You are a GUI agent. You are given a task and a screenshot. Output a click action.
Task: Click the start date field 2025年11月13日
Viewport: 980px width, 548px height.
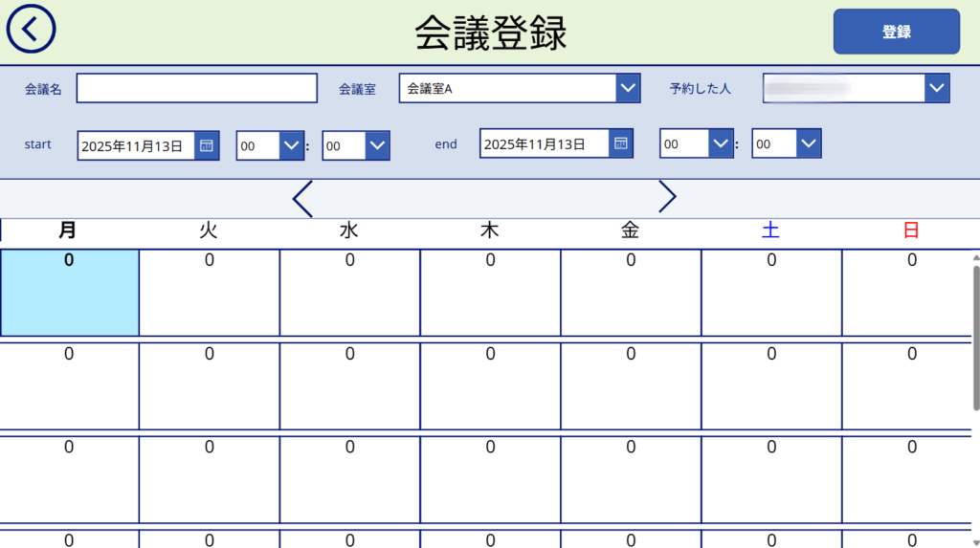pyautogui.click(x=135, y=145)
